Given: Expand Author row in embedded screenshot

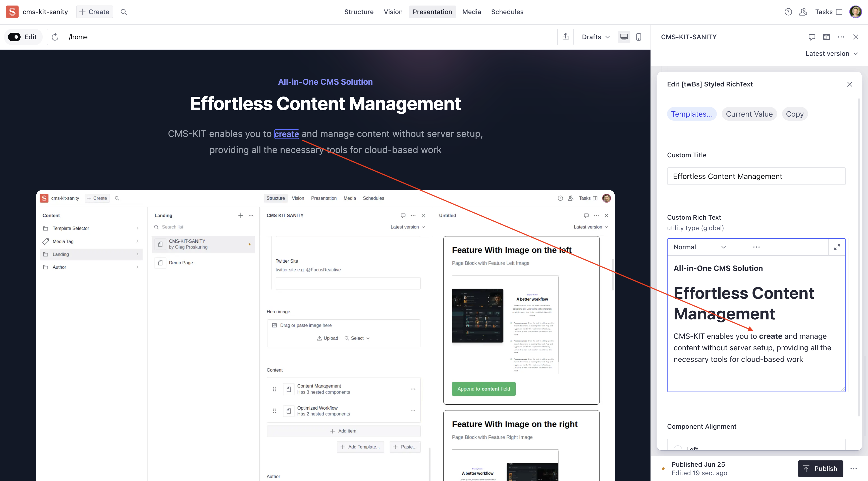Looking at the screenshot, I should point(91,267).
